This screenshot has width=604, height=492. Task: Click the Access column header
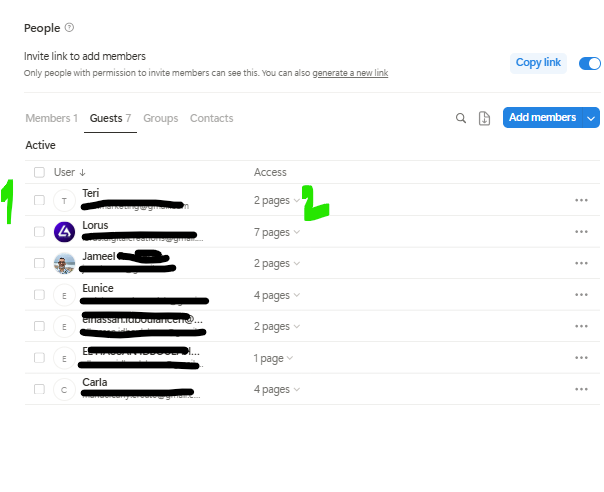pos(270,172)
